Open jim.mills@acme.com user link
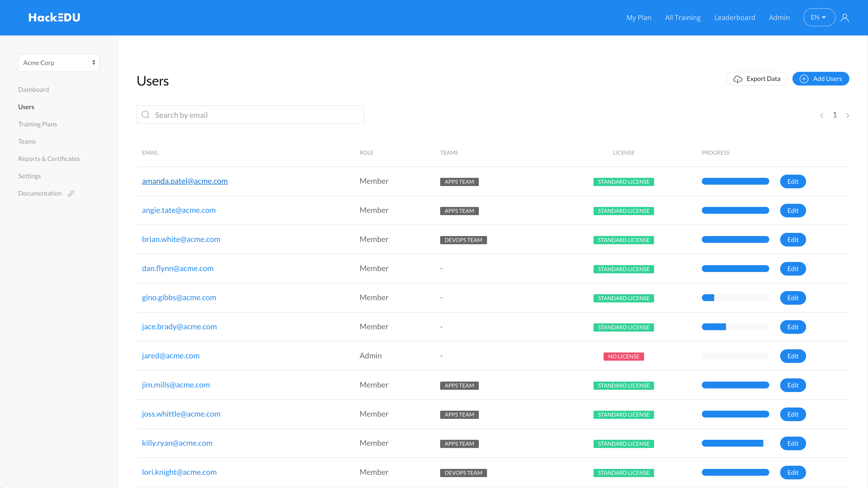The width and height of the screenshot is (868, 488). click(175, 385)
